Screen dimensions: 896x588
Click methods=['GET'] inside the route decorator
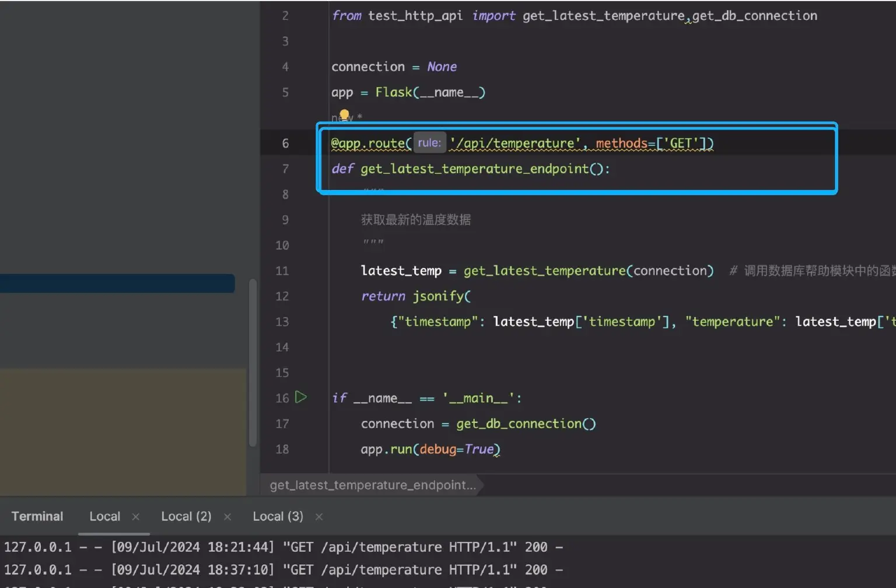click(653, 143)
